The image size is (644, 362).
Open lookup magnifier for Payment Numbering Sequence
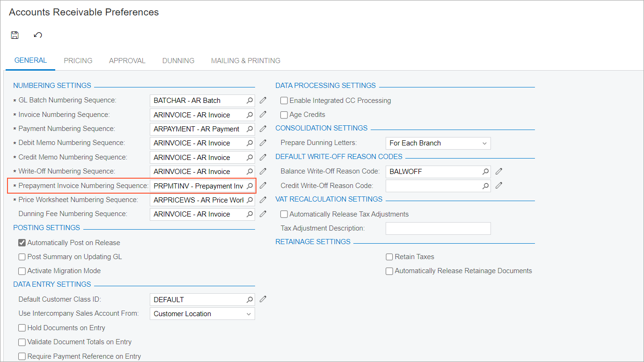click(x=250, y=129)
